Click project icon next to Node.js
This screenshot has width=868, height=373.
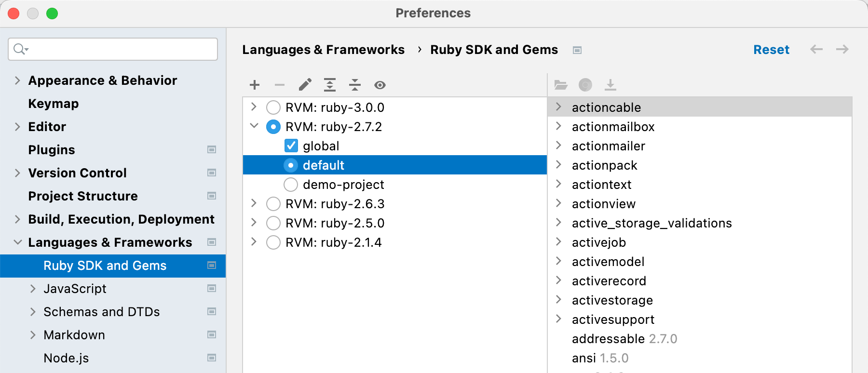212,358
